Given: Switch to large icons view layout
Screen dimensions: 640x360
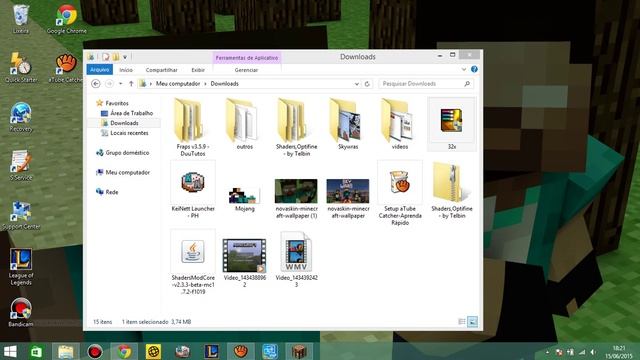Looking at the screenshot, I should pyautogui.click(x=472, y=322).
